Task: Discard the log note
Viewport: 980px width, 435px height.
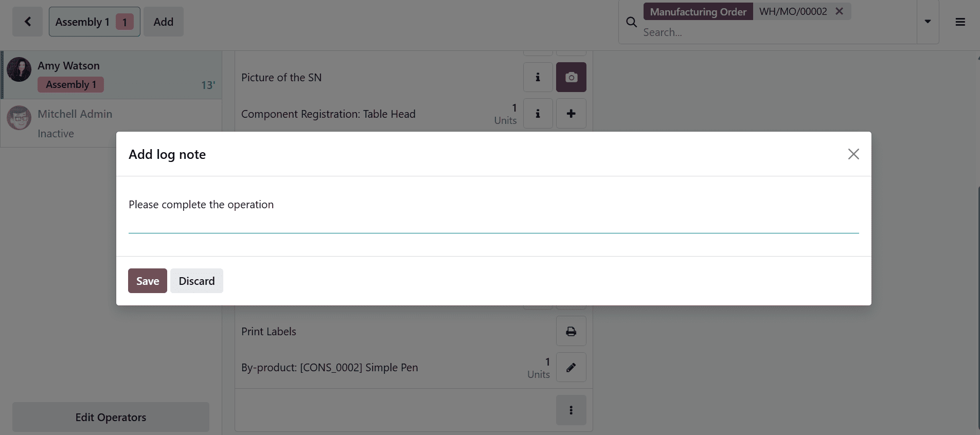Action: point(197,281)
